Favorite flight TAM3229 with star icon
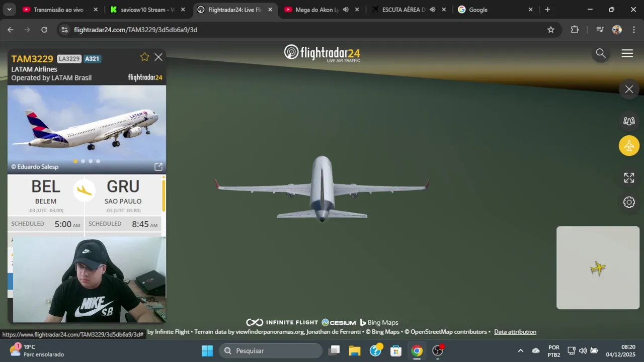The image size is (644, 362). (145, 57)
